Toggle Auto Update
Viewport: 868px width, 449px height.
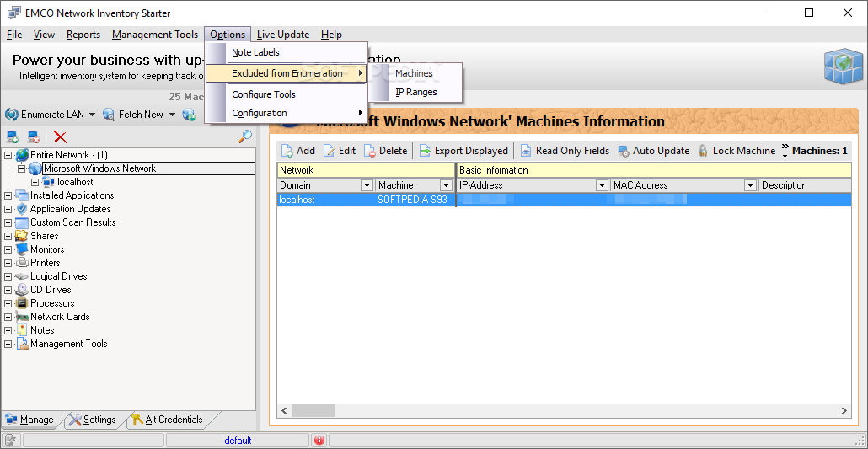click(653, 151)
